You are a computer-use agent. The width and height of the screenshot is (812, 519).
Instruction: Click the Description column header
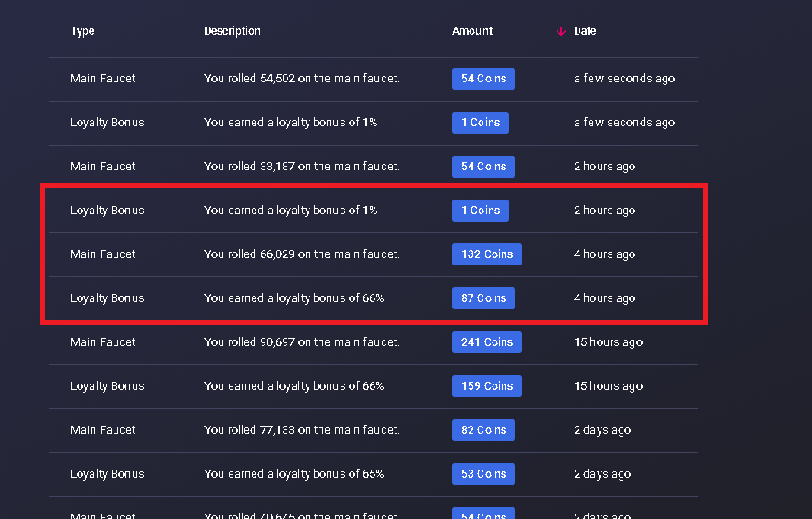(x=233, y=31)
